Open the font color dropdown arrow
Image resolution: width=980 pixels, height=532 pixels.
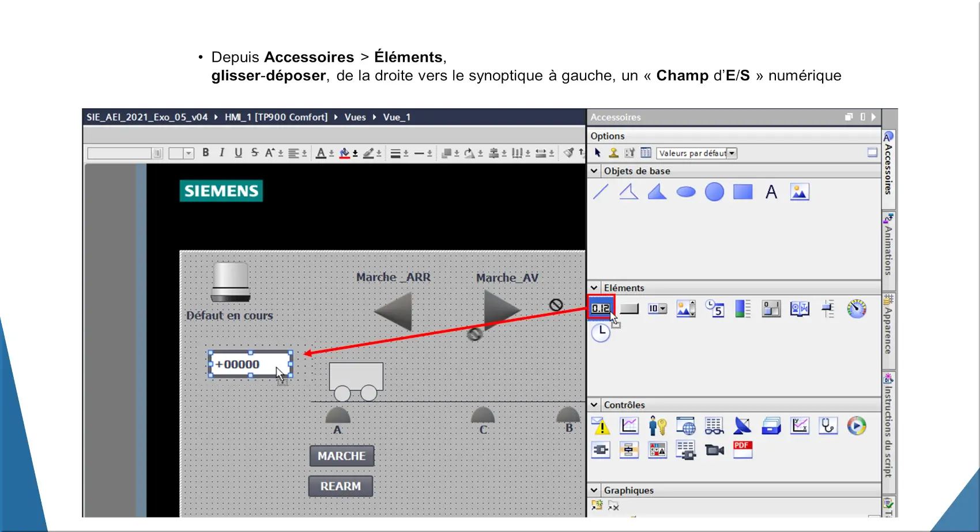[331, 153]
